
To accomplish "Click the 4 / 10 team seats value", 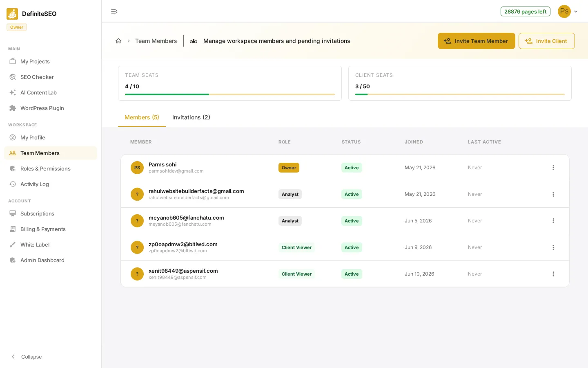I will [x=132, y=86].
